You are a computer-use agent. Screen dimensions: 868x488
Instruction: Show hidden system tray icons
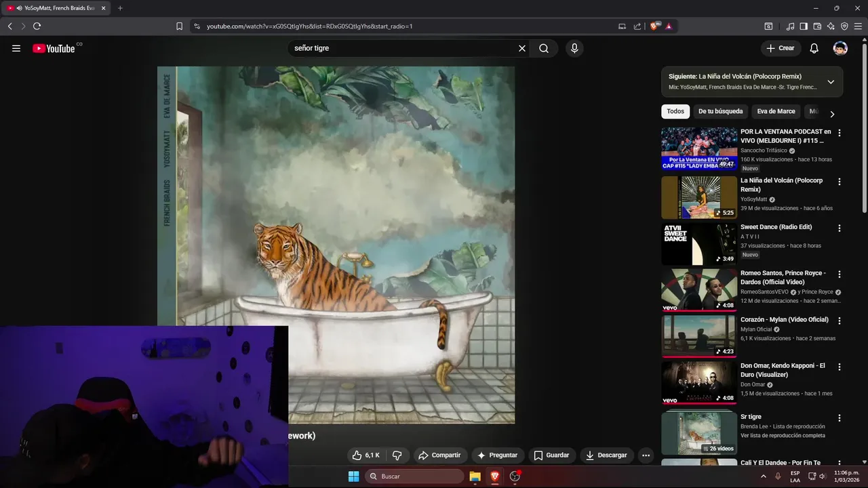(x=764, y=476)
